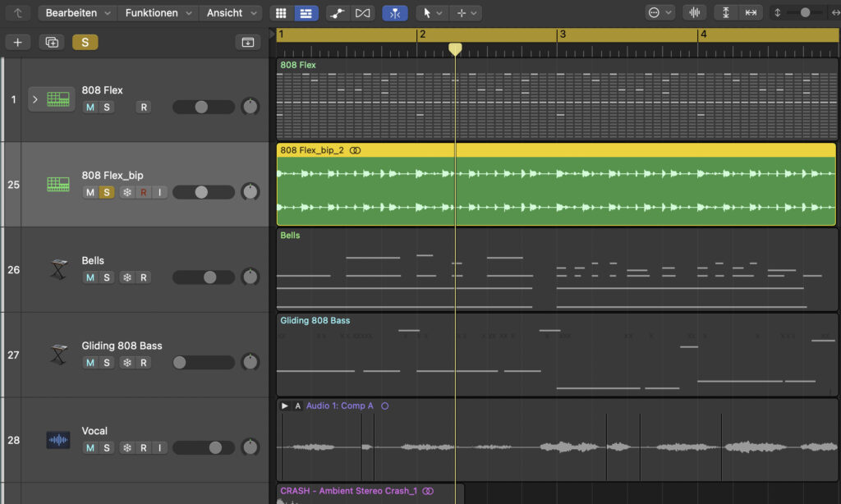
Task: Record-enable the 808 Flex track
Action: [x=143, y=108]
